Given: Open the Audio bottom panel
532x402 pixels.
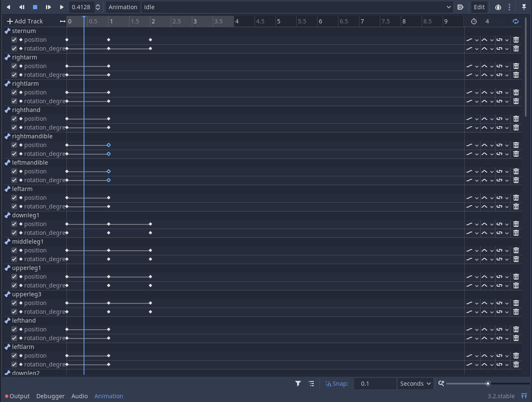Looking at the screenshot, I should click(79, 396).
